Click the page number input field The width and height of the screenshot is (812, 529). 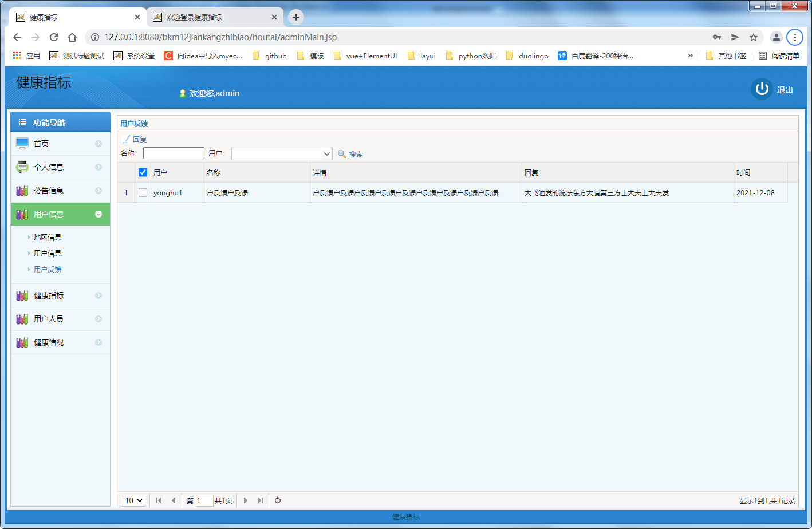point(204,500)
